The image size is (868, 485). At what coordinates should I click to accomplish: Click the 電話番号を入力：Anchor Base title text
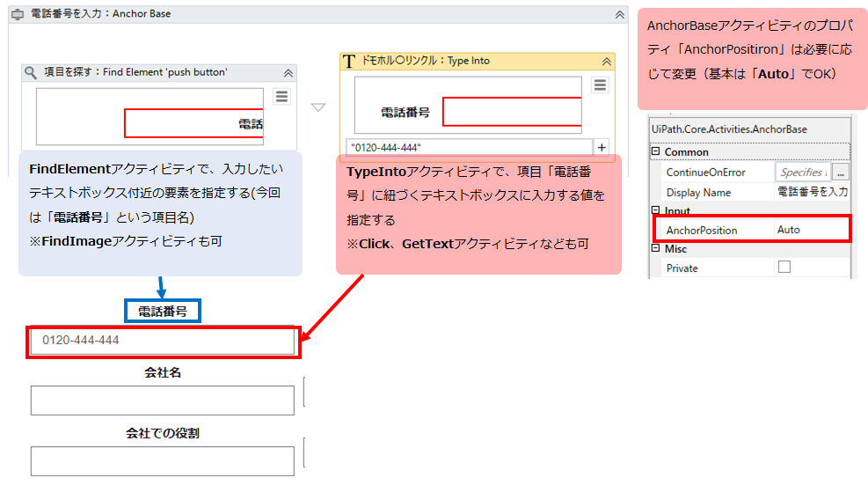click(x=101, y=14)
